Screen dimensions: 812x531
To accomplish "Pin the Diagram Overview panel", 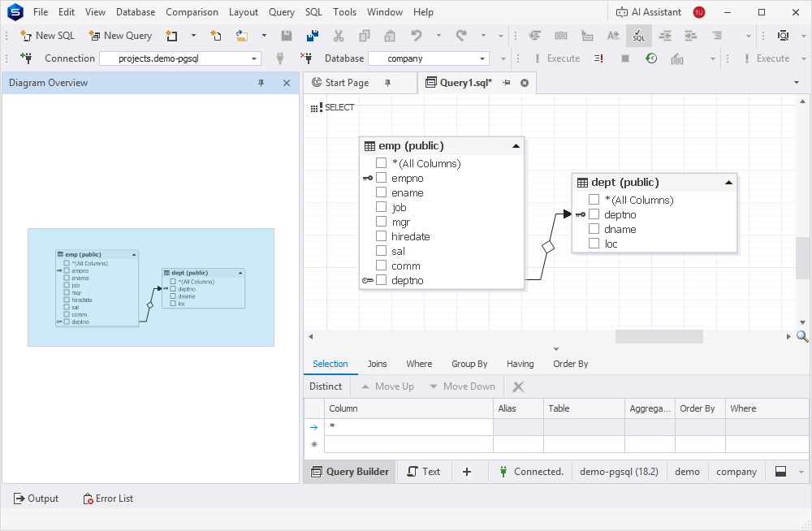I will click(x=261, y=83).
